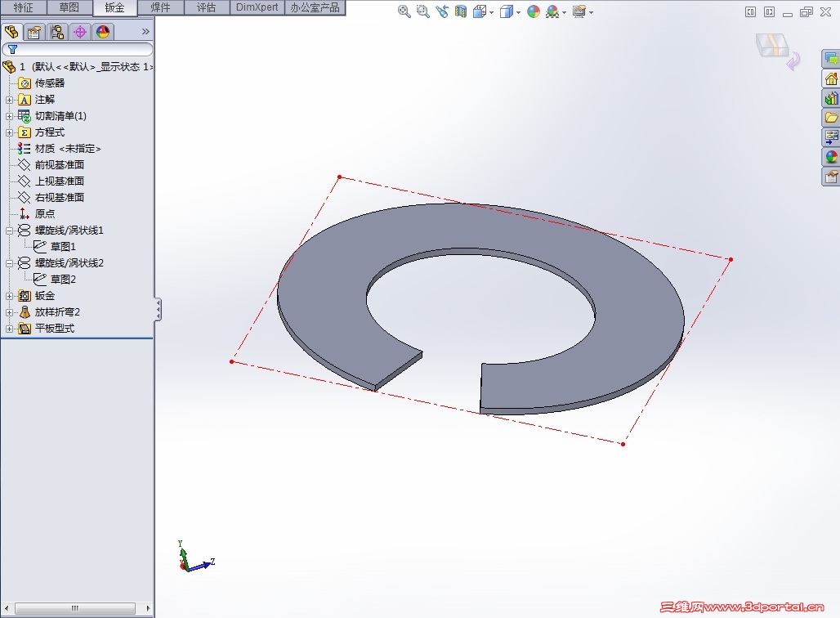Collapse the 螺旋线/涡状线1 node
Screen dimensions: 840x618
pyautogui.click(x=9, y=231)
